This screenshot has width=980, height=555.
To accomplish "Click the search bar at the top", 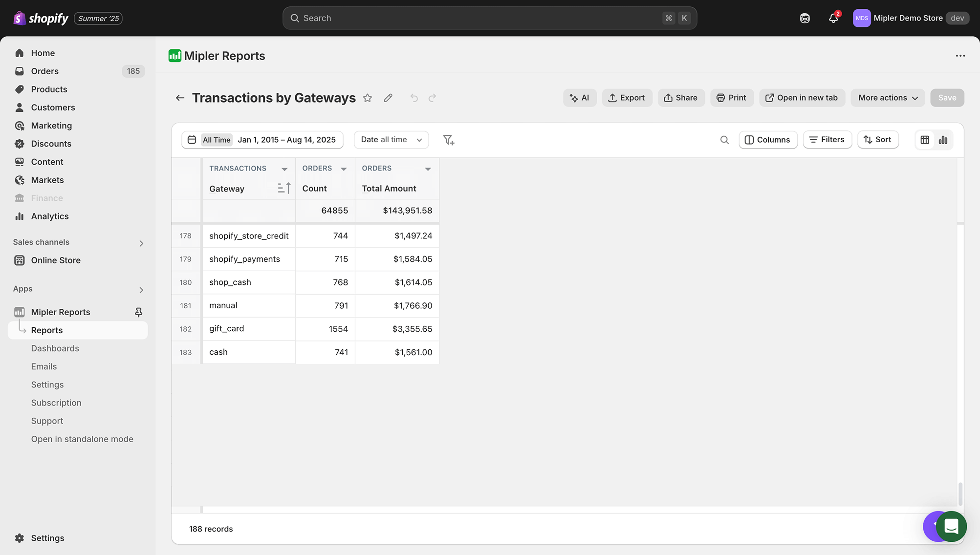I will (x=489, y=18).
